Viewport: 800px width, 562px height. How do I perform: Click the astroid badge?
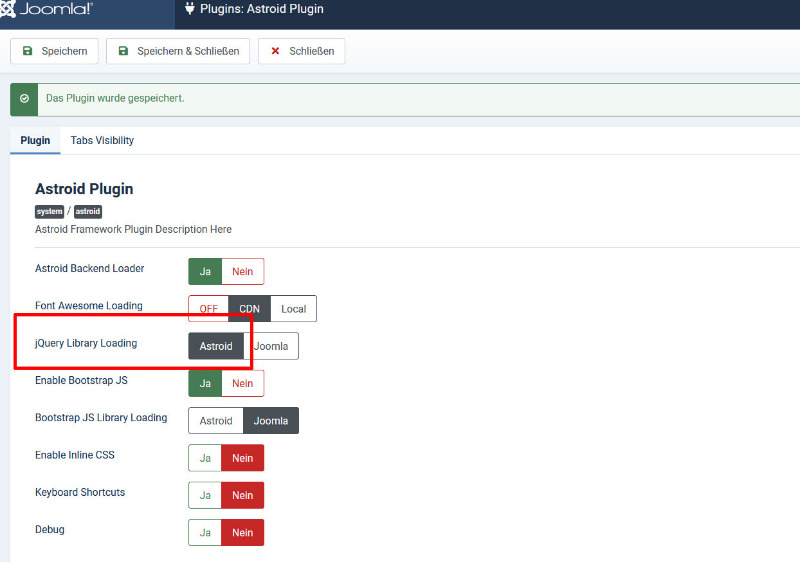coord(88,211)
